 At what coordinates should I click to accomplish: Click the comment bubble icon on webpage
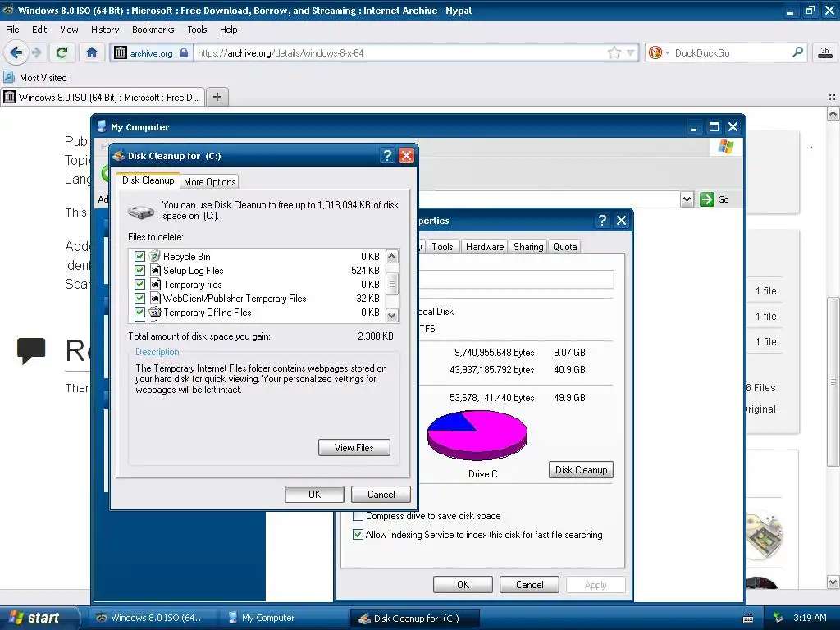pyautogui.click(x=31, y=351)
